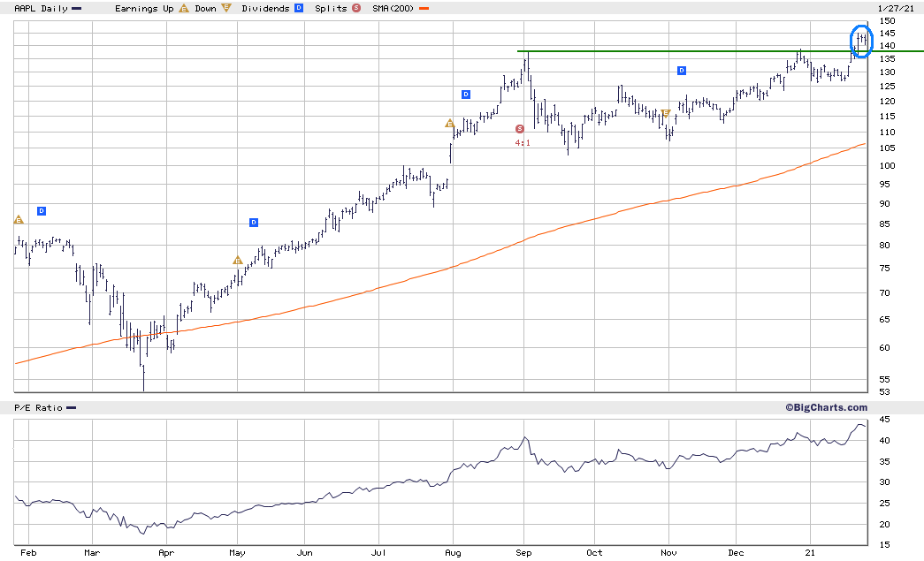Click the Earnings Up legend label

[x=144, y=8]
